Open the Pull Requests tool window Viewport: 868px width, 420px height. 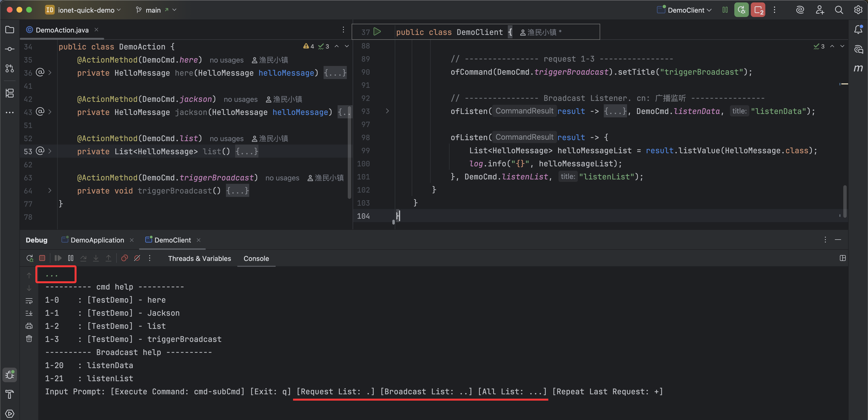coord(10,68)
